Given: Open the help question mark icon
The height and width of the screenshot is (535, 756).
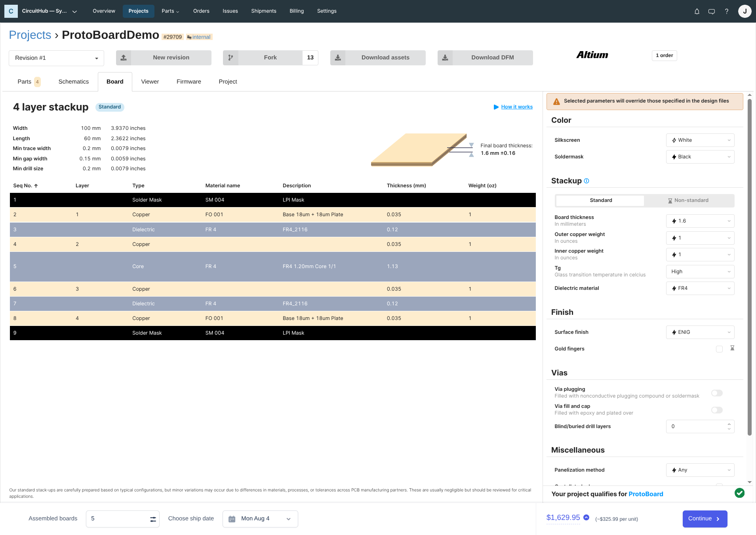Looking at the screenshot, I should (x=726, y=11).
